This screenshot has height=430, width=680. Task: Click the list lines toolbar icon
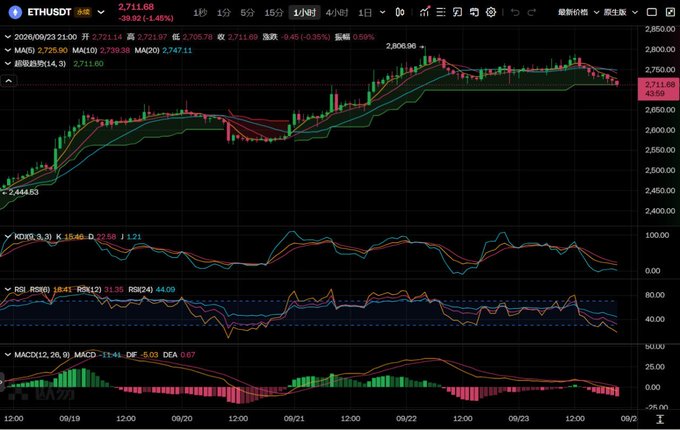(441, 12)
